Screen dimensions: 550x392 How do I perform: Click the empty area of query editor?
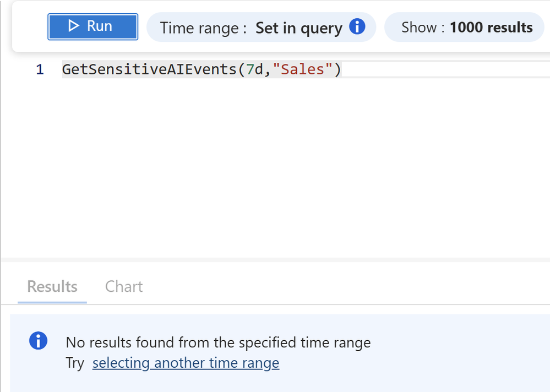275,165
